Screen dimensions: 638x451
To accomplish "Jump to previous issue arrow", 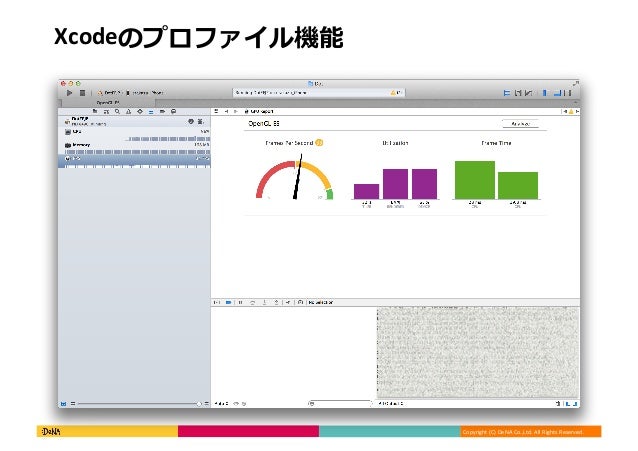I will tap(564, 112).
